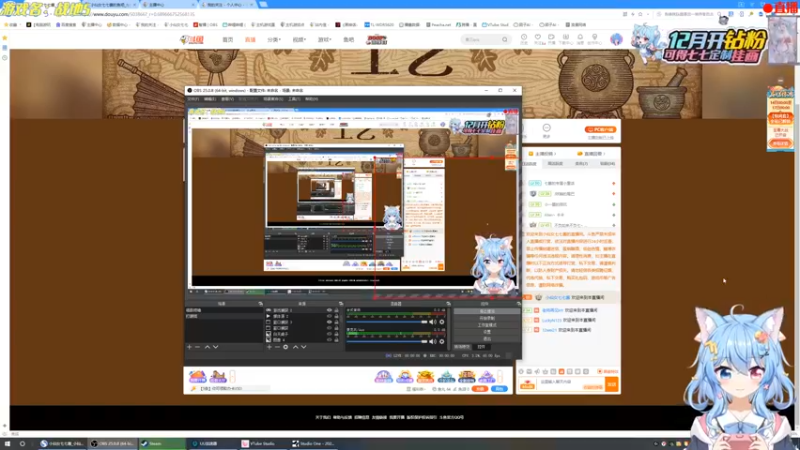Image resolution: width=800 pixels, height=450 pixels.
Task: Click the orange send button in chat
Action: coord(611,384)
